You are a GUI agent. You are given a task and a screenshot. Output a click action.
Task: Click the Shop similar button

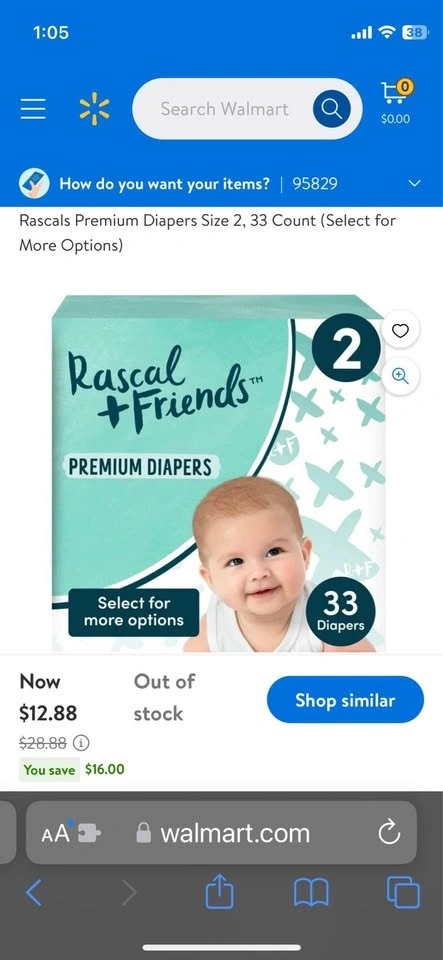(x=345, y=700)
